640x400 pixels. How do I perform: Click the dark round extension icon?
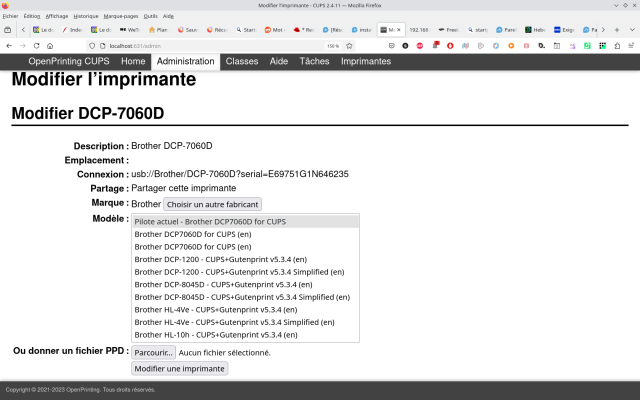(405, 46)
